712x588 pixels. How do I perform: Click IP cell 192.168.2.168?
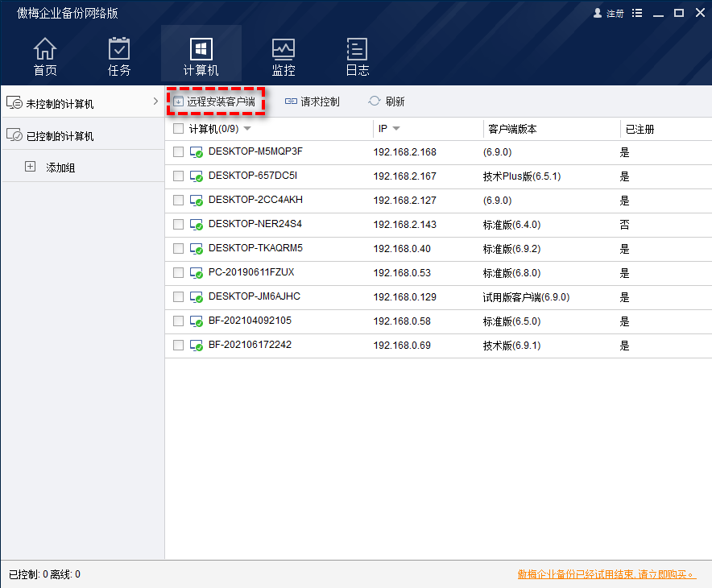[x=404, y=152]
